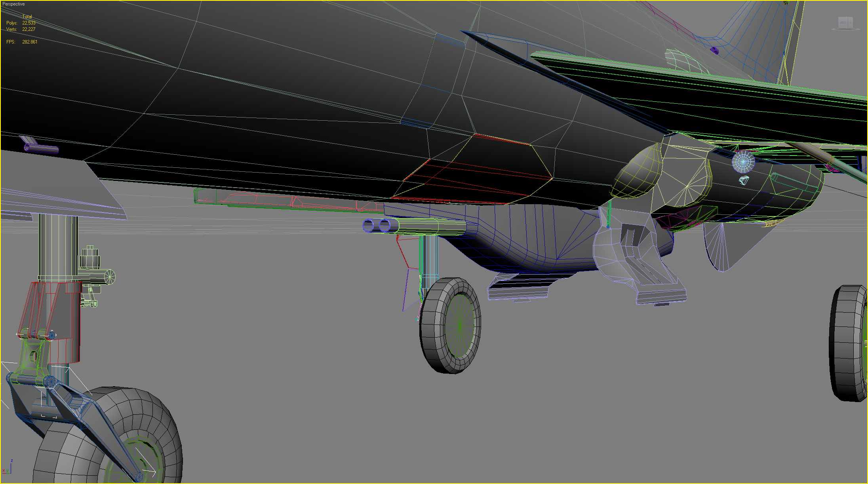Open the Perspective viewport label menu

coord(13,4)
